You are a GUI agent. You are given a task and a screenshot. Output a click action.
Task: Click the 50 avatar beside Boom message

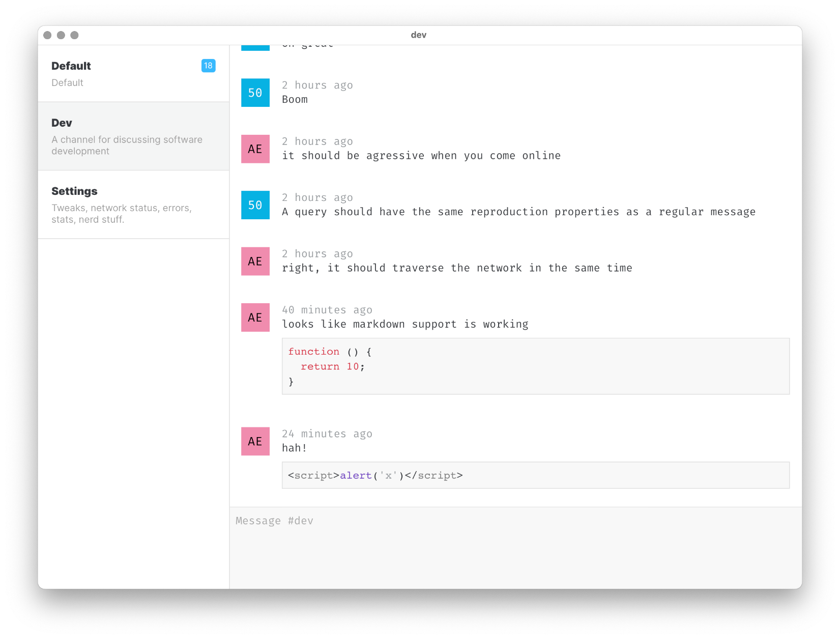click(255, 93)
